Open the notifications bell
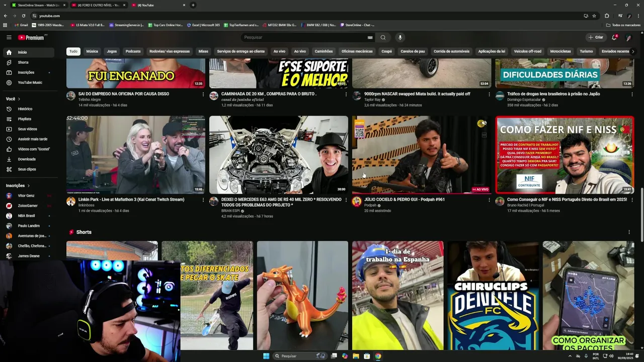The height and width of the screenshot is (362, 644). click(614, 37)
